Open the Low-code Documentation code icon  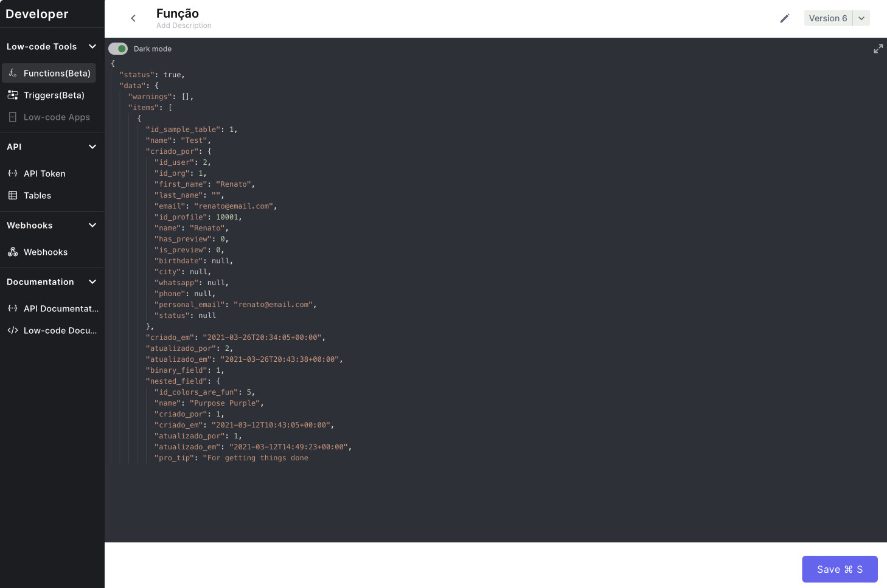[12, 330]
